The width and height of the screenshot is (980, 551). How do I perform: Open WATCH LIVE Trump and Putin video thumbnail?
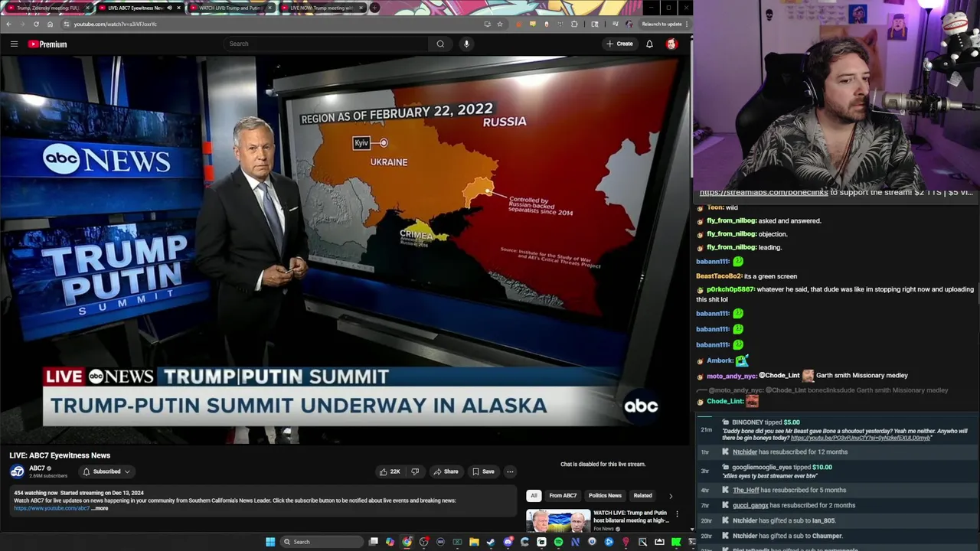tap(558, 522)
